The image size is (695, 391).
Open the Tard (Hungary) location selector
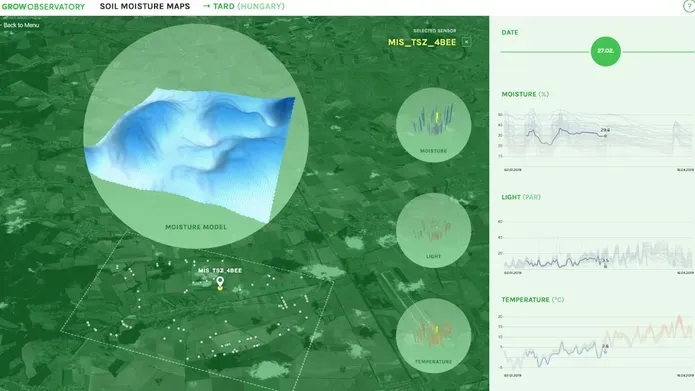[244, 6]
